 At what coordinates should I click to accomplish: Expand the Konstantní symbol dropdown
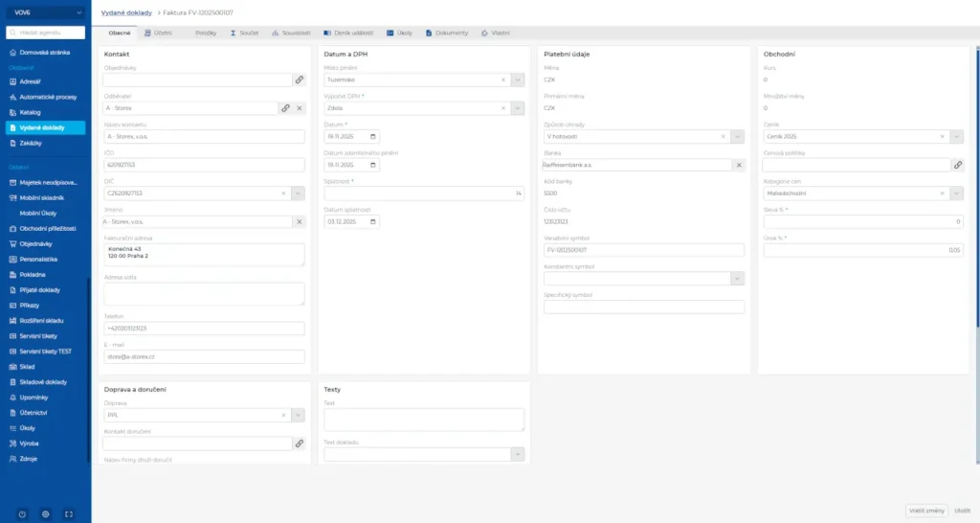(x=738, y=279)
